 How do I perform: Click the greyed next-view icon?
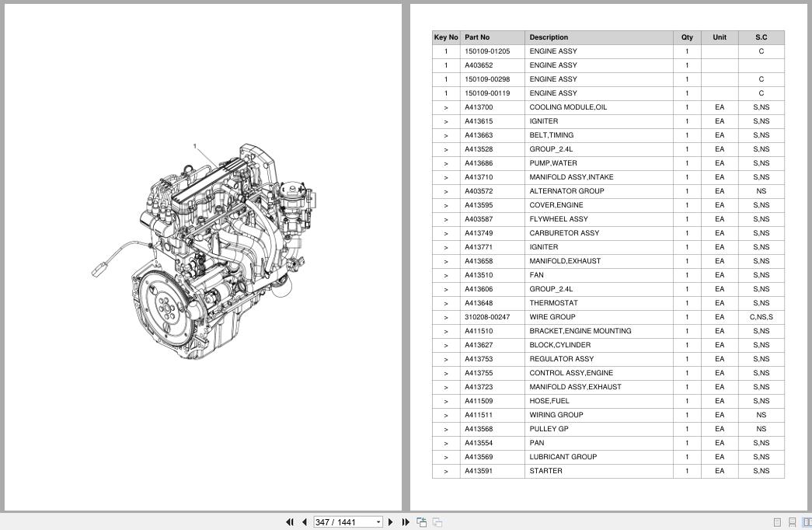[437, 522]
